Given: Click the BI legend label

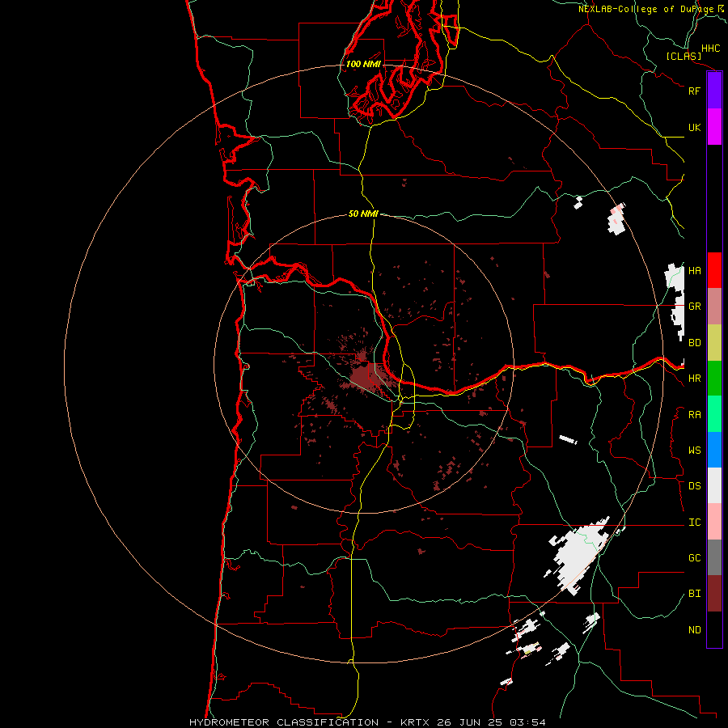Looking at the screenshot, I should [x=694, y=594].
